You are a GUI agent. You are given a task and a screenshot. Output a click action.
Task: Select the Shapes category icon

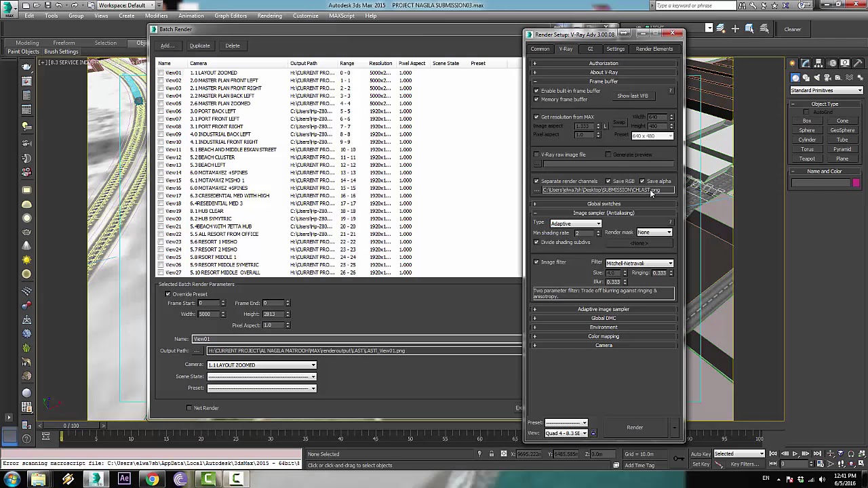806,78
